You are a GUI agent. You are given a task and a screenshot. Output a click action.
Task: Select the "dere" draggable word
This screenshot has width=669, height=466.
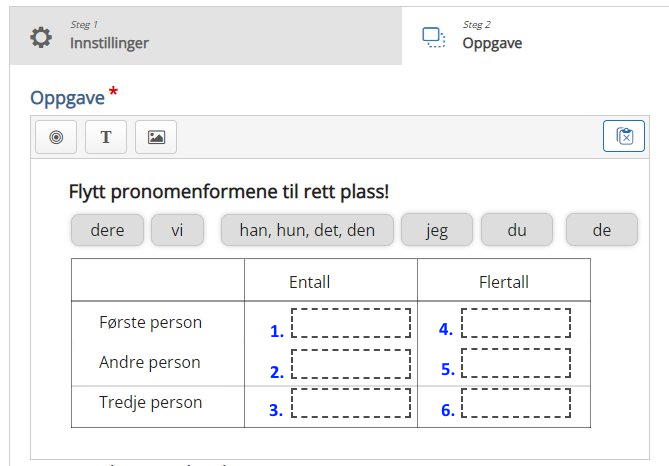pyautogui.click(x=107, y=230)
